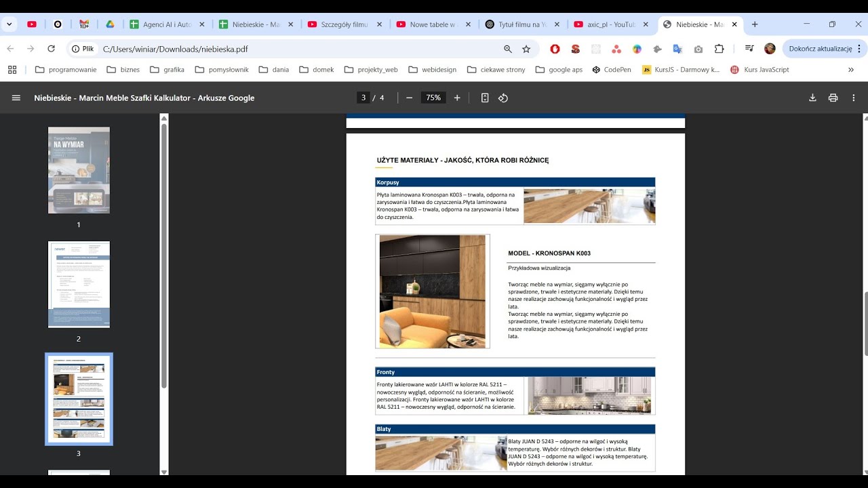Image resolution: width=868 pixels, height=488 pixels.
Task: Open the grafika bookmarks folder
Action: tap(167, 69)
